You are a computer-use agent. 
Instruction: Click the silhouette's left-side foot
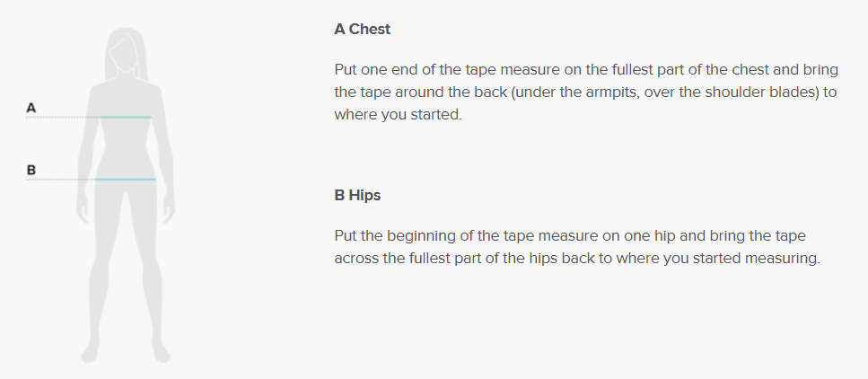point(91,351)
